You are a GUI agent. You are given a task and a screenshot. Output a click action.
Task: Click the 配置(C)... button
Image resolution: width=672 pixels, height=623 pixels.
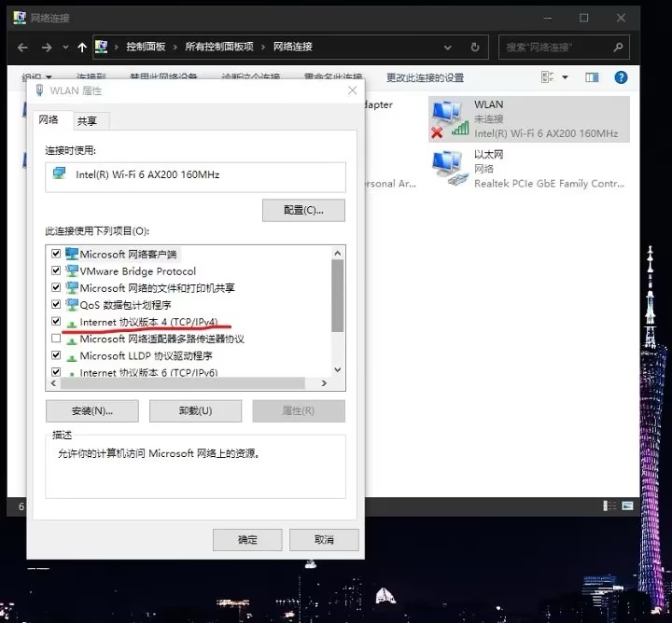click(303, 210)
